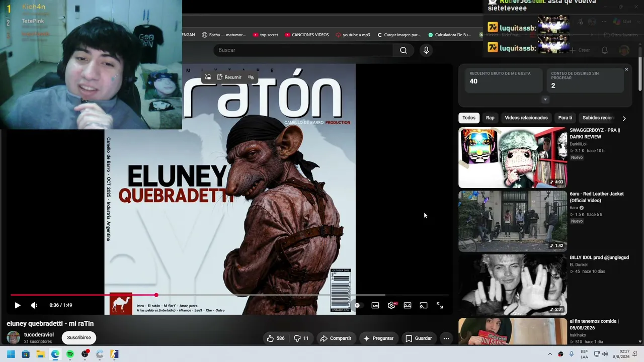
Task: Open the SWAGGERBOYZ - PRA video thumbnail
Action: 513,157
